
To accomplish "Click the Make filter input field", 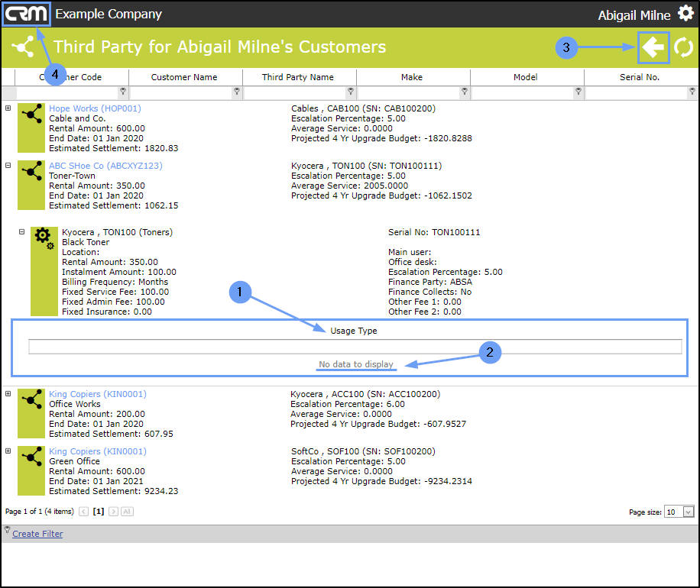I will tap(409, 92).
